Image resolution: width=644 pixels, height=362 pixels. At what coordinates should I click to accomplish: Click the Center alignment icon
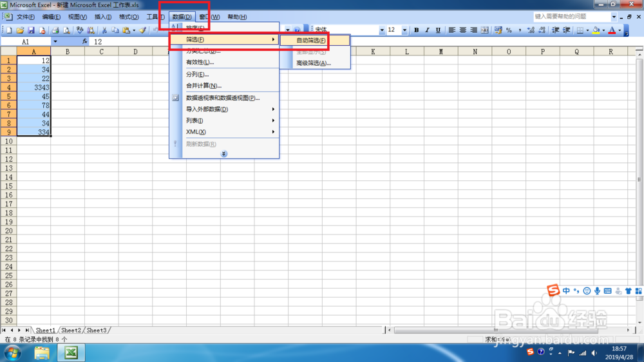click(463, 30)
